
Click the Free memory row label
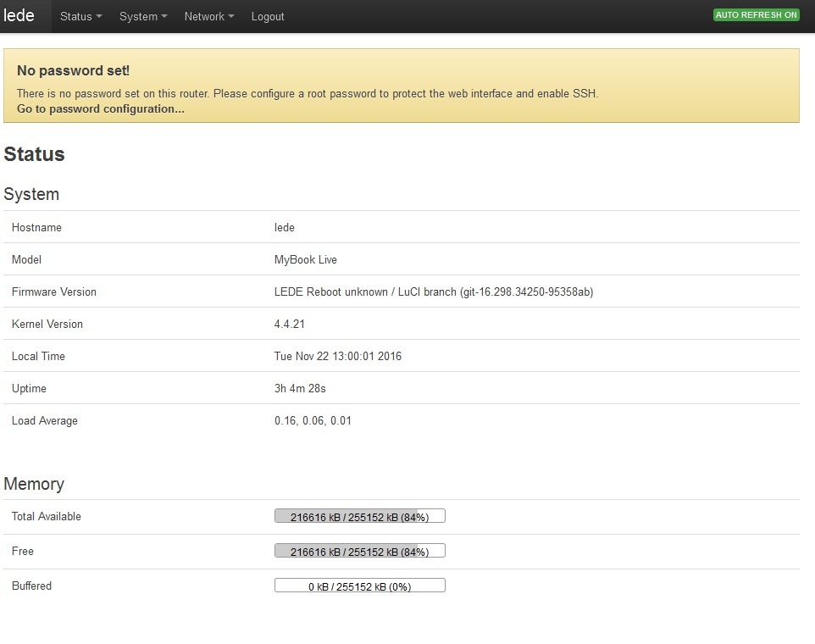click(x=22, y=551)
